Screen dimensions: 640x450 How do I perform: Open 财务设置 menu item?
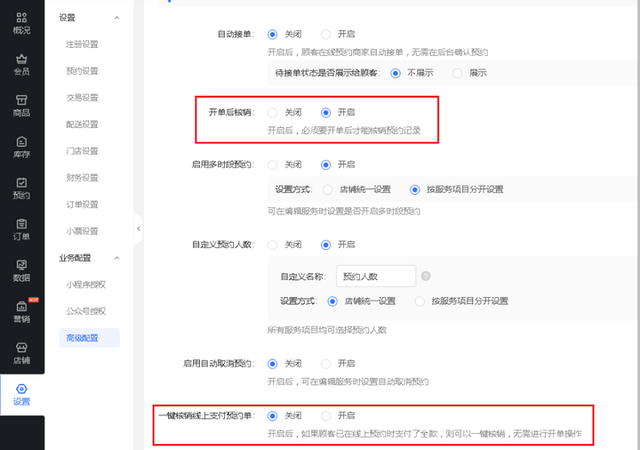pos(82,178)
